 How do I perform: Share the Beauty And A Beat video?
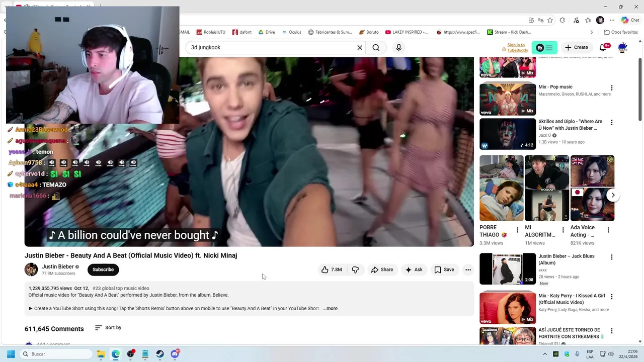pyautogui.click(x=382, y=269)
